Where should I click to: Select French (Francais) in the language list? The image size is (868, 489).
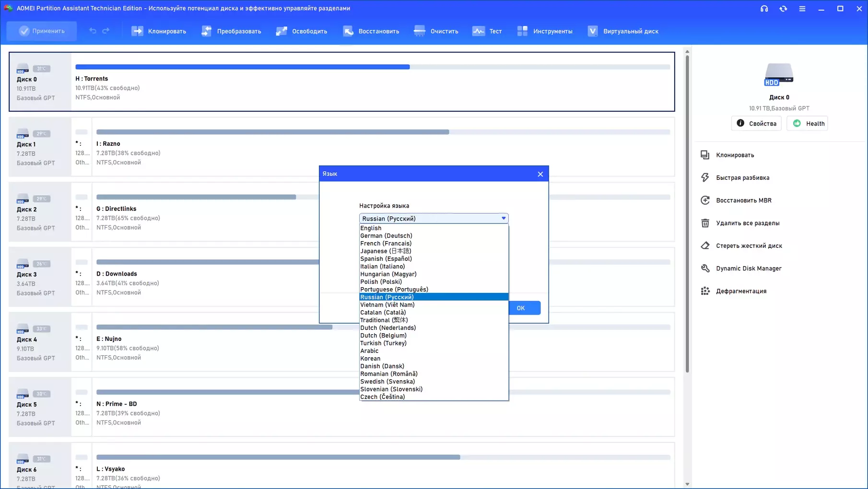pyautogui.click(x=434, y=244)
